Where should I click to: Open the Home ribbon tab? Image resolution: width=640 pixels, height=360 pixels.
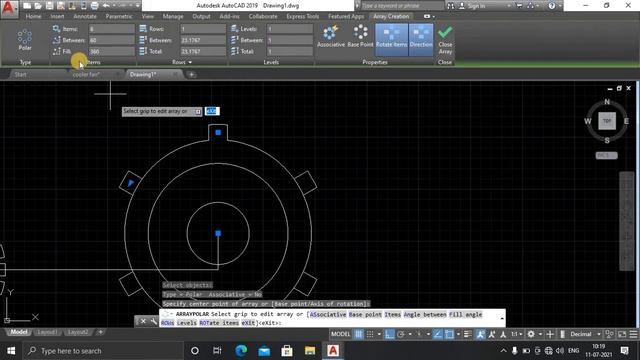[x=33, y=16]
